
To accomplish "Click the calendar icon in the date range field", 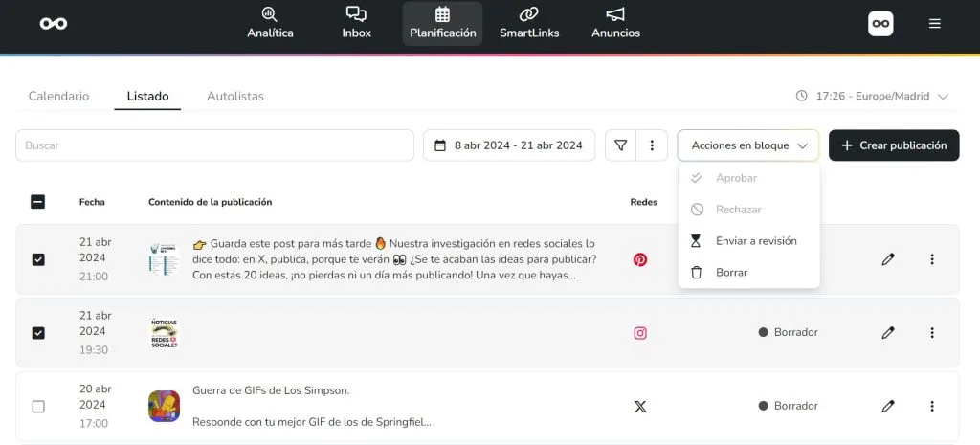I will [x=440, y=145].
